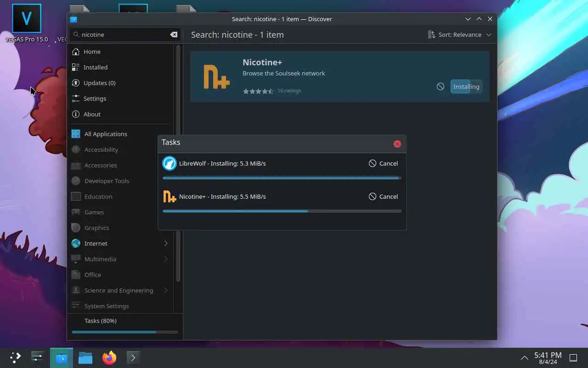Open the application launcher in taskbar

tap(15, 357)
